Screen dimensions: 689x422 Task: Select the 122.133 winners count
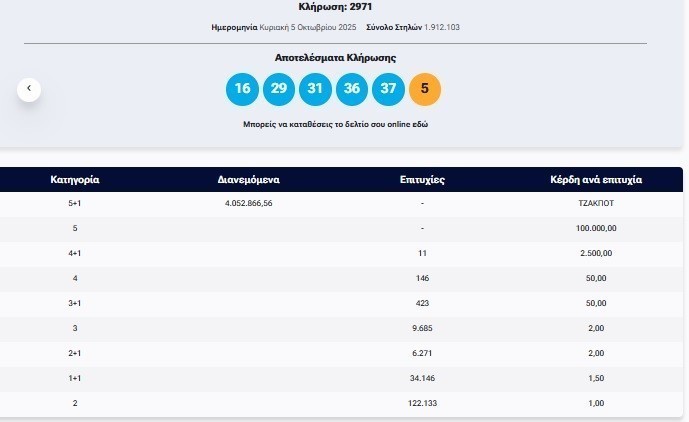coord(422,403)
